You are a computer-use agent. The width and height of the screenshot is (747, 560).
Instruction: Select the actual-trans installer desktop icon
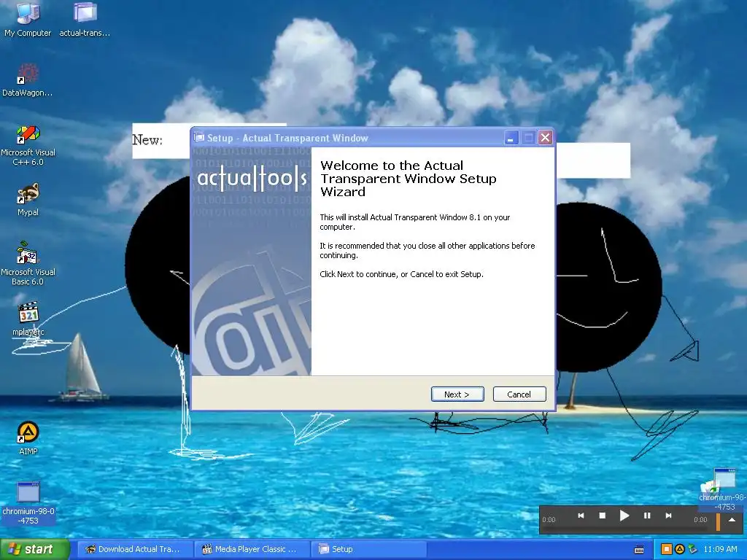pyautogui.click(x=85, y=19)
